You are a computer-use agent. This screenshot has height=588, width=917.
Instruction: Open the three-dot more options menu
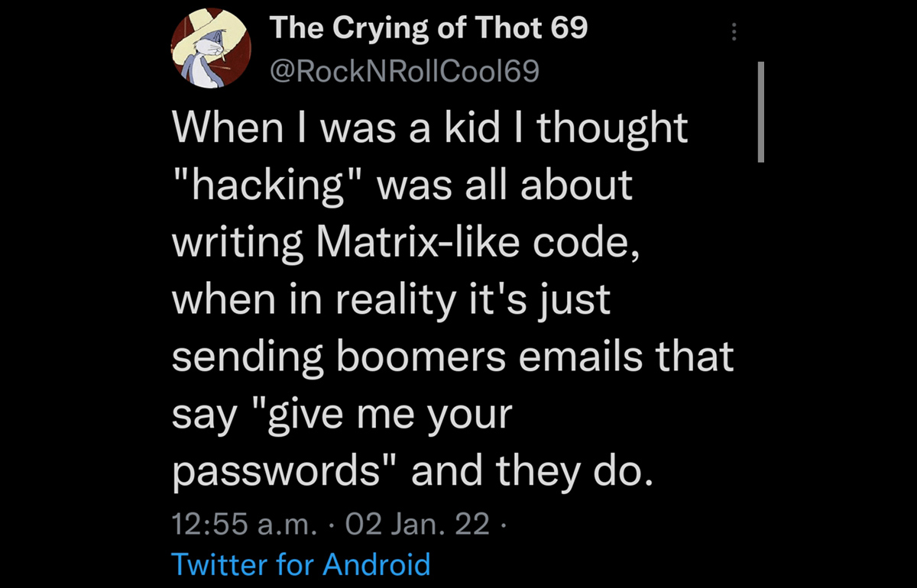pyautogui.click(x=734, y=31)
